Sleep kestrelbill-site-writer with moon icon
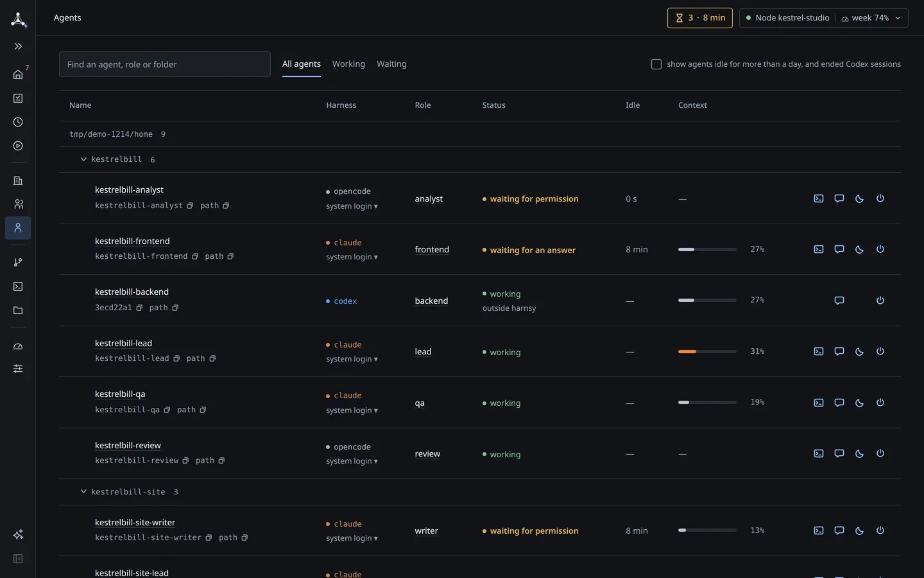Image resolution: width=924 pixels, height=578 pixels. (x=860, y=530)
